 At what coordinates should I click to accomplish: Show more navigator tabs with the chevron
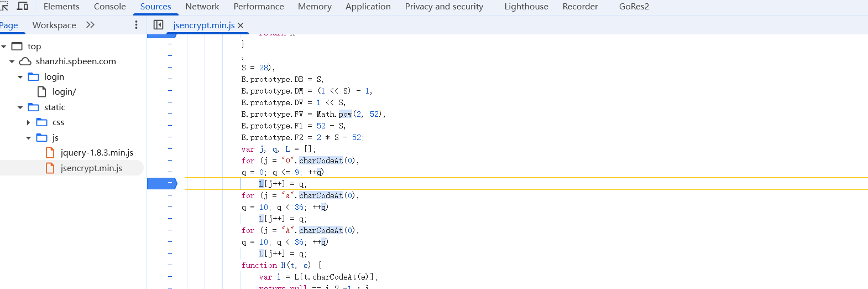[x=90, y=25]
